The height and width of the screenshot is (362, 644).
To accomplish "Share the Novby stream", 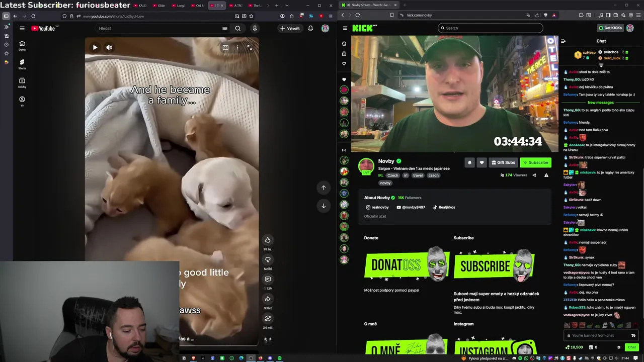I will pos(534,175).
